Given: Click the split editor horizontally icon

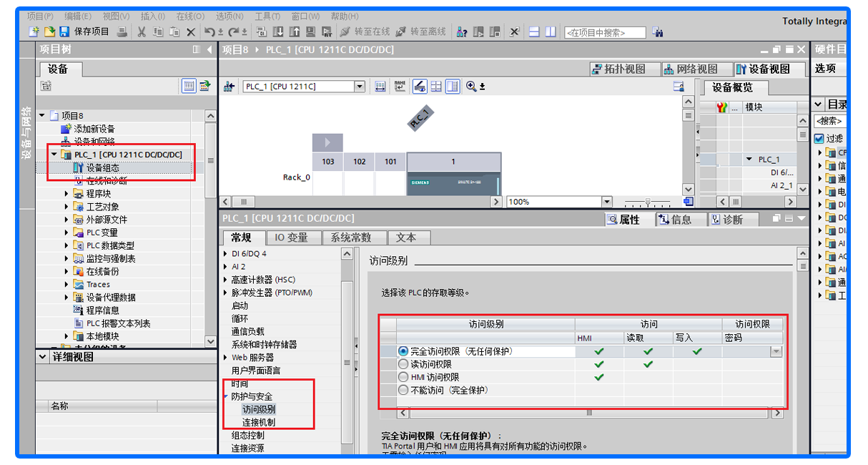Looking at the screenshot, I should [534, 31].
